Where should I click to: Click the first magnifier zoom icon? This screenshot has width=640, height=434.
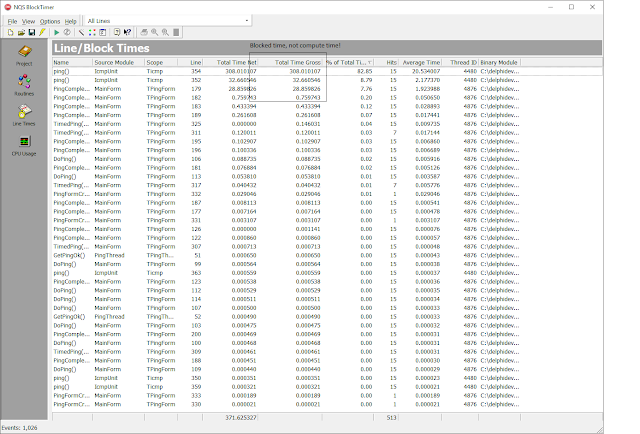coord(155,32)
